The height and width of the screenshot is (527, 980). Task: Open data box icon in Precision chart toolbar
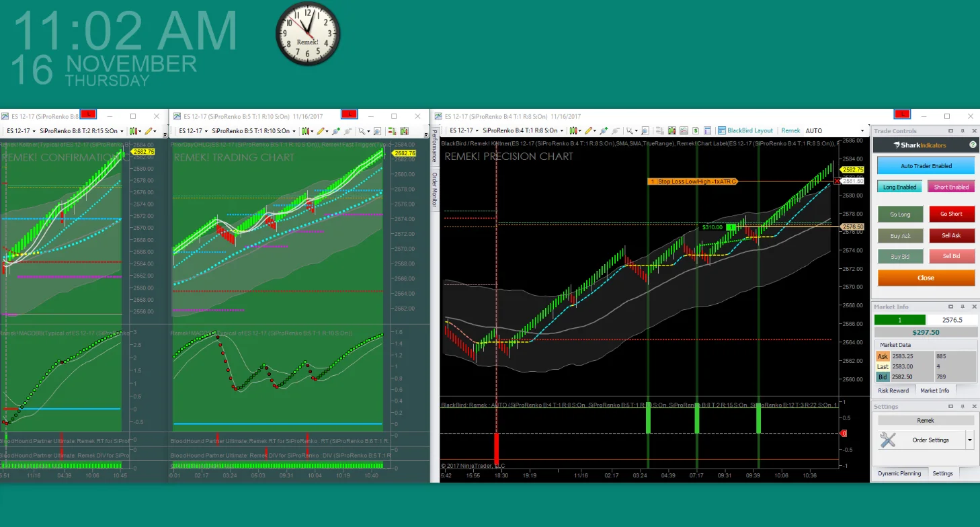pyautogui.click(x=660, y=131)
